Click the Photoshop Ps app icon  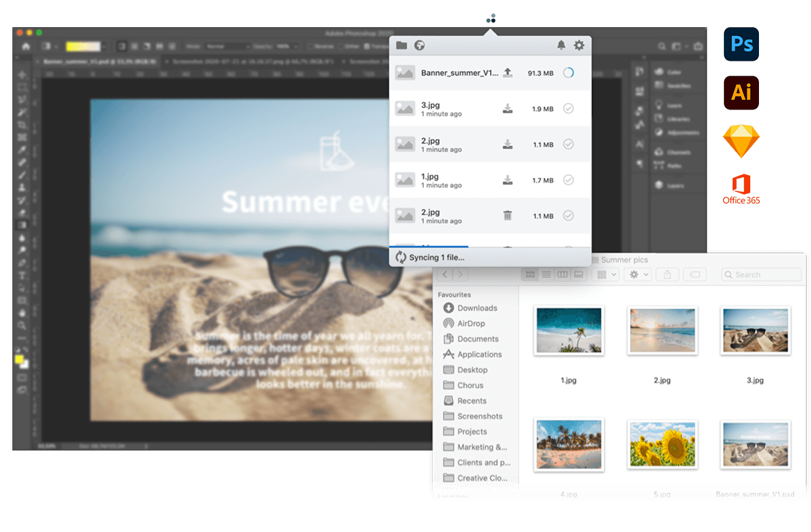pos(741,45)
